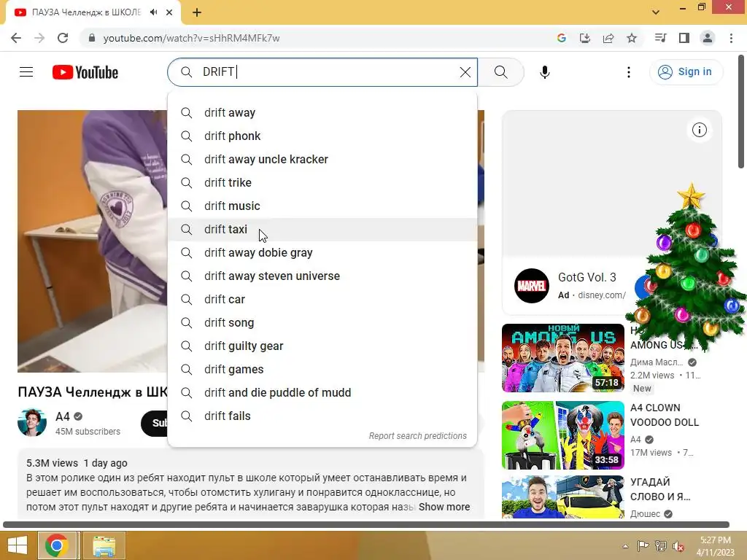Open the Windows Start button
Viewport: 747px width, 560px height.
click(18, 545)
